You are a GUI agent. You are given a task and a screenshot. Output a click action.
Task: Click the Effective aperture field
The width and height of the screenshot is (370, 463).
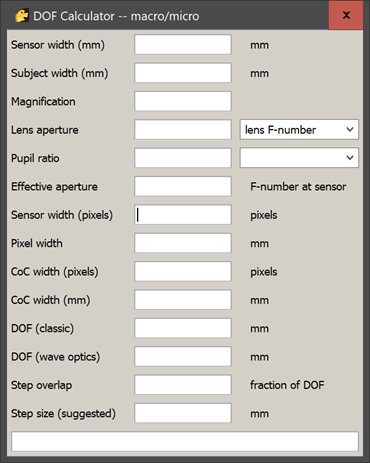[183, 186]
